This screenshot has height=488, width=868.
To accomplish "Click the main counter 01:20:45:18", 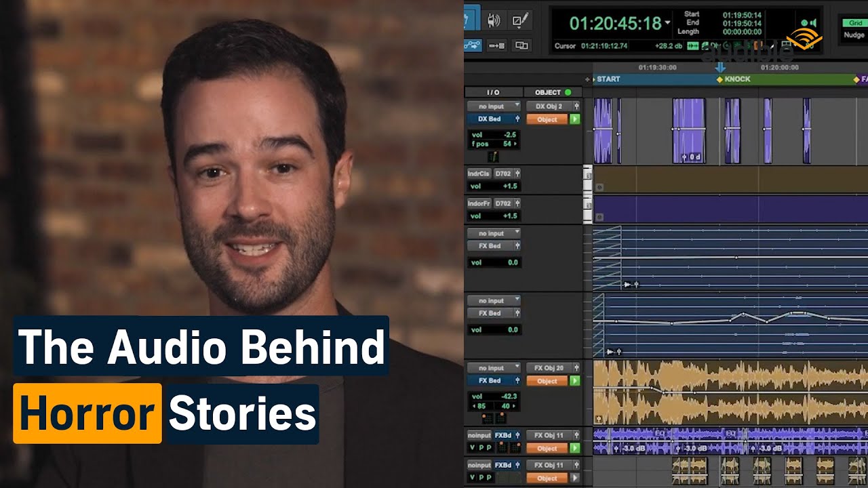I will pos(615,24).
